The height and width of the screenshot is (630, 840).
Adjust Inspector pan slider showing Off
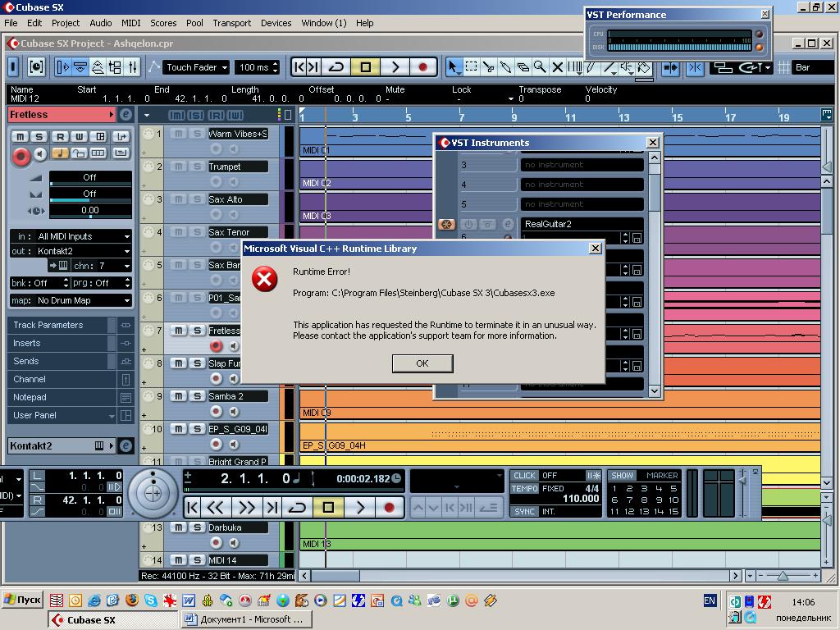coord(90,194)
